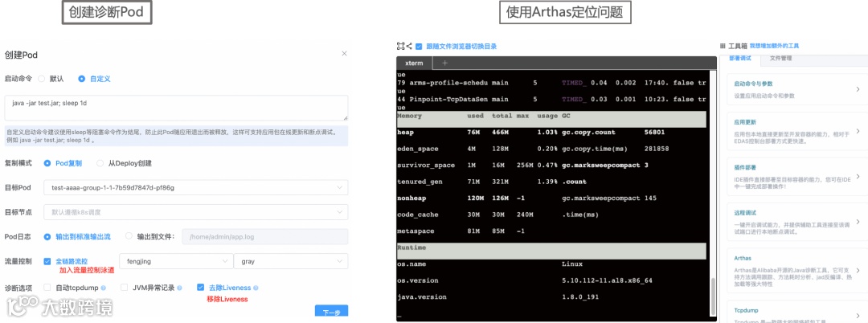Open the 应用更新 title
This screenshot has height=323, width=868.
(744, 122)
